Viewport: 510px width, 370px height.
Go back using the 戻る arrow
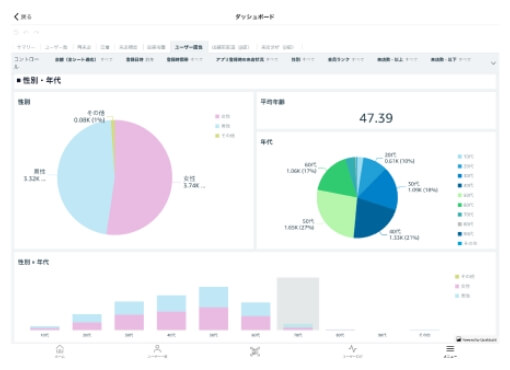click(x=22, y=17)
